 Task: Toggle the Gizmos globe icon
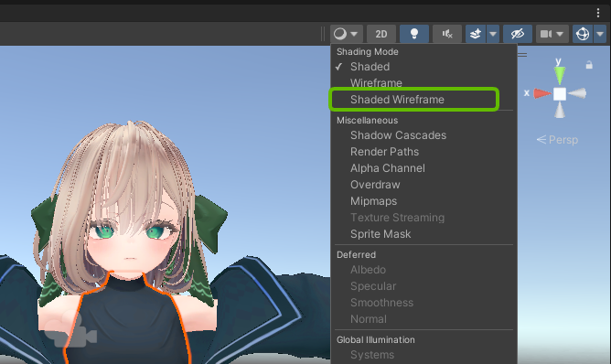583,34
